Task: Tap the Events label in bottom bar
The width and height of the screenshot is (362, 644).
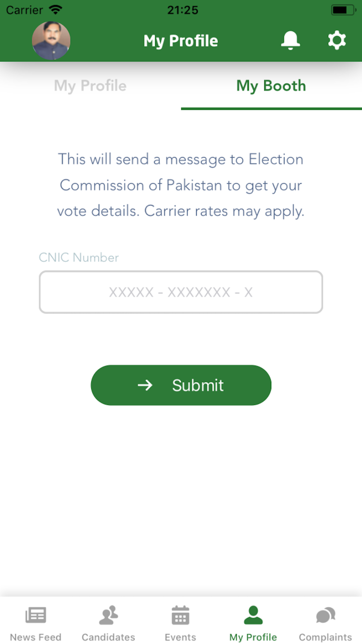Action: [x=180, y=637]
